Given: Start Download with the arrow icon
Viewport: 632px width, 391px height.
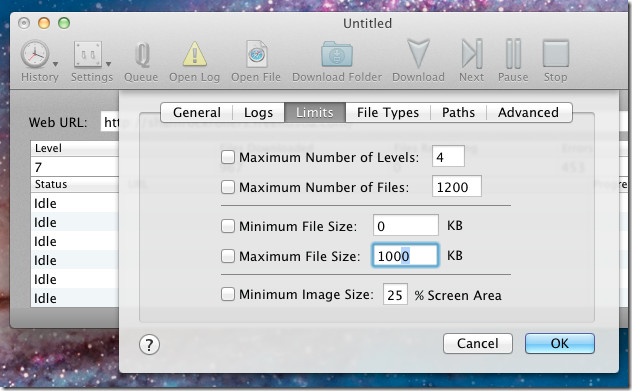Looking at the screenshot, I should point(418,54).
